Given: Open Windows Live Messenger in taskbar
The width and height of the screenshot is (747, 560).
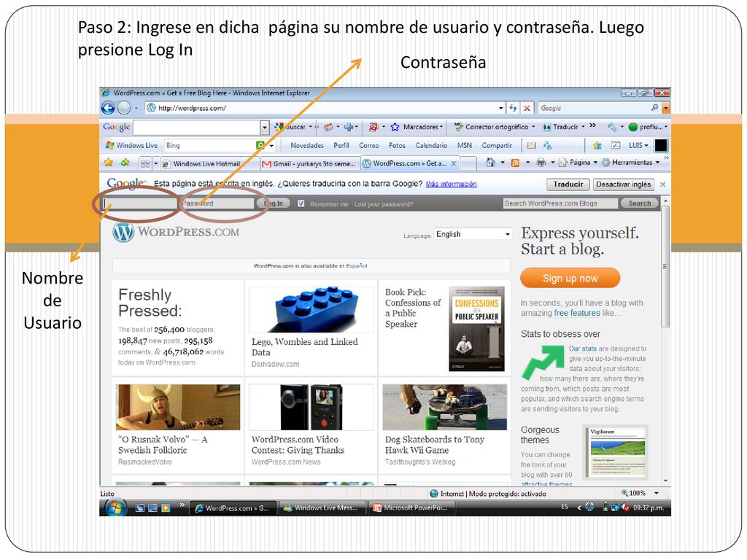Looking at the screenshot, I should pos(322,508).
